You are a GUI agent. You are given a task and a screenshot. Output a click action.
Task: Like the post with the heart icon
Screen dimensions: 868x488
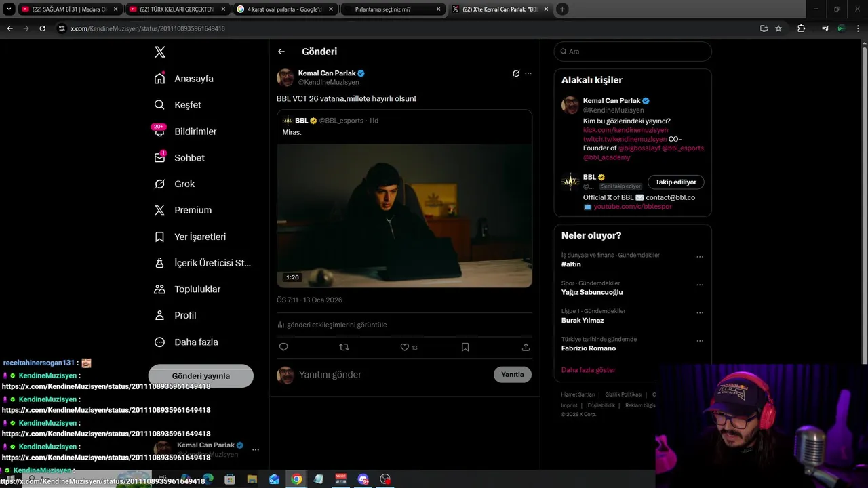tap(405, 347)
